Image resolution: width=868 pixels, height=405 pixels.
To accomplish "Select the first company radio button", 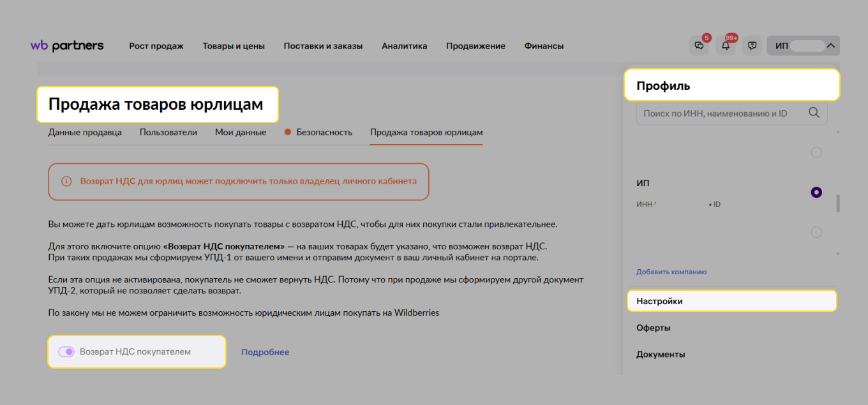I will click(x=816, y=152).
